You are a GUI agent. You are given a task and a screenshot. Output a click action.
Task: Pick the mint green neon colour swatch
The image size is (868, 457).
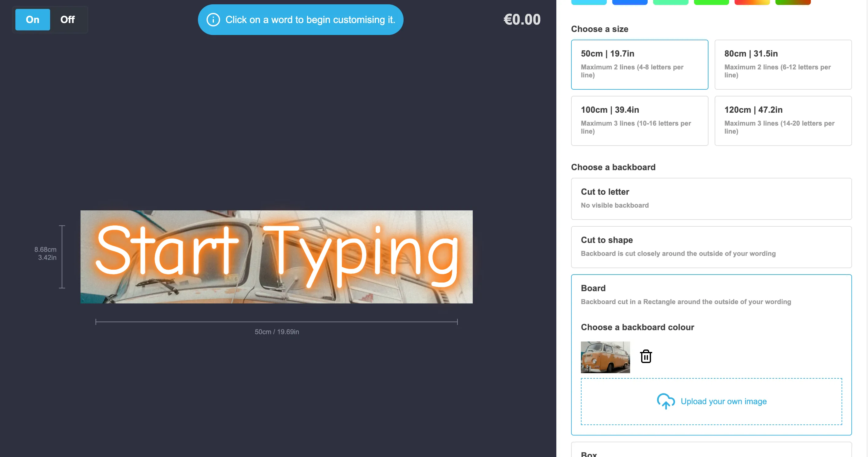671,2
